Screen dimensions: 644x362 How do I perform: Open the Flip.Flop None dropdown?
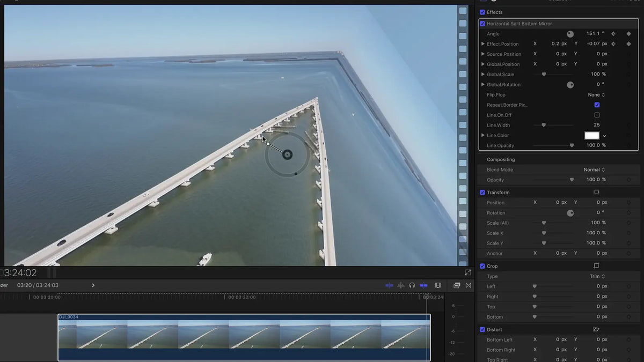click(596, 95)
